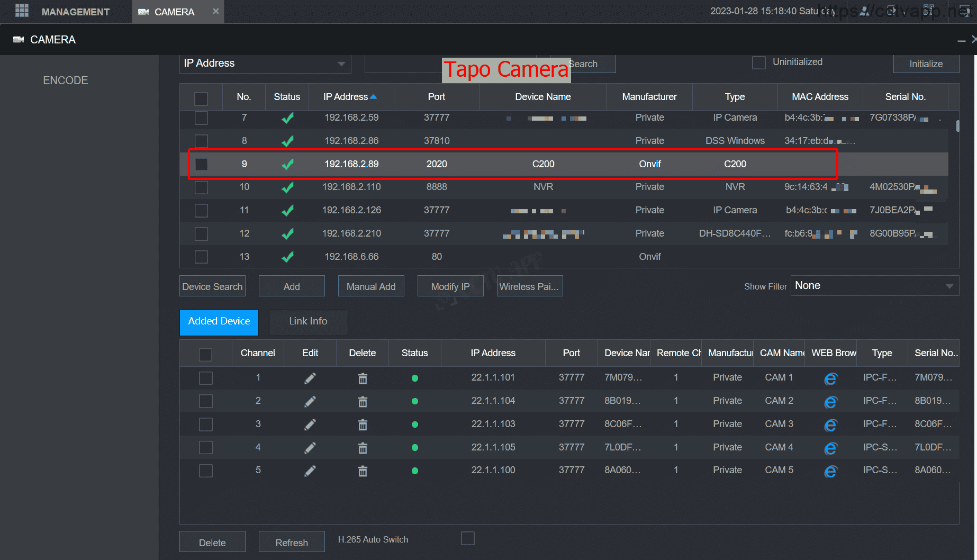Open web browser icon for CAM 3
The image size is (977, 560).
coord(830,424)
